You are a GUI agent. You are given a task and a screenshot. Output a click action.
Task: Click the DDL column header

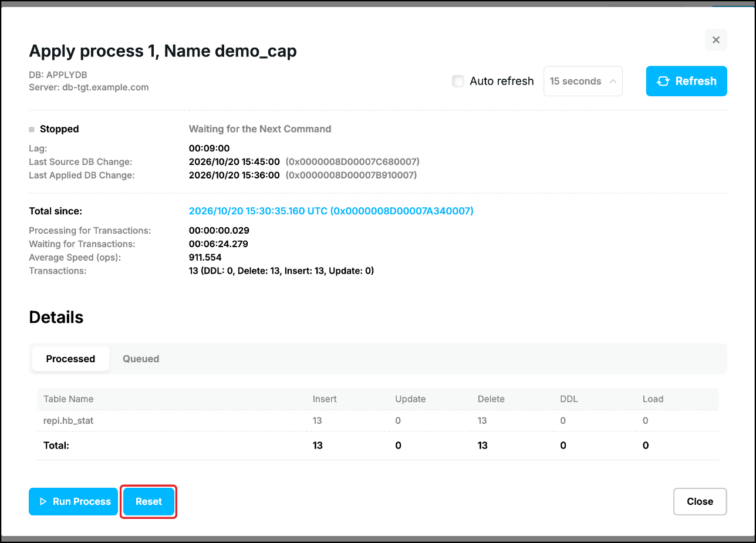[x=569, y=399]
